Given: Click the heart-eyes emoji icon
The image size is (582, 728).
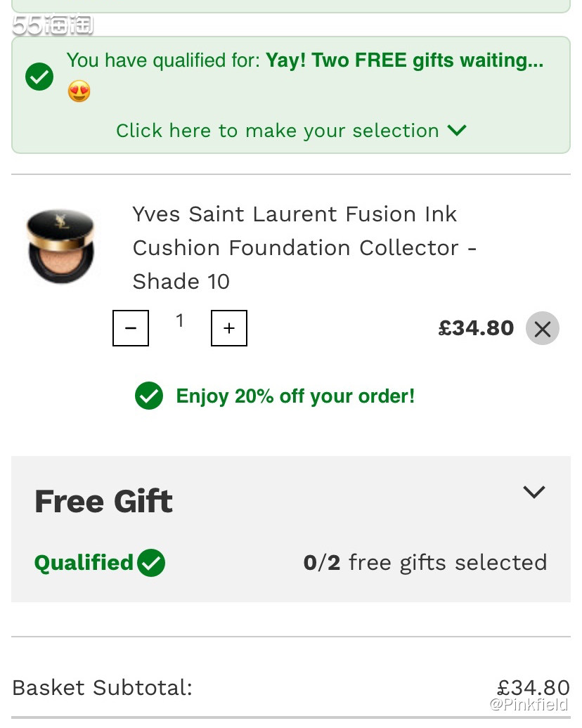Looking at the screenshot, I should (x=79, y=91).
